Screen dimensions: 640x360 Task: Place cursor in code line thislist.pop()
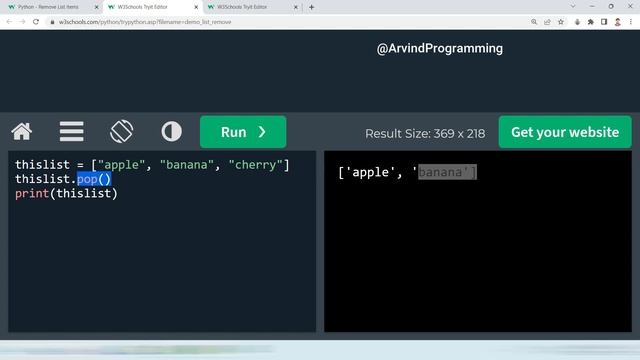(x=63, y=179)
